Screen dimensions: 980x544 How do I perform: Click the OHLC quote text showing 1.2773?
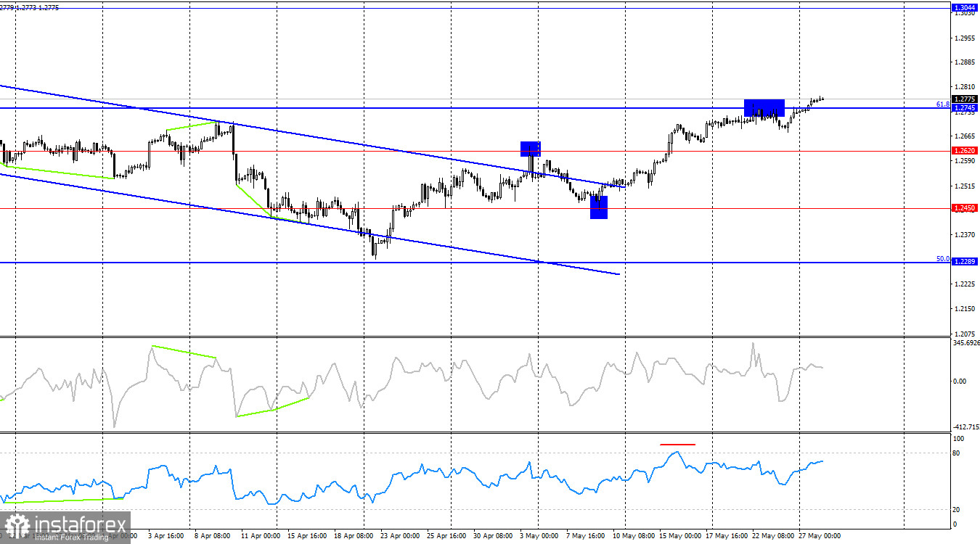pyautogui.click(x=29, y=7)
